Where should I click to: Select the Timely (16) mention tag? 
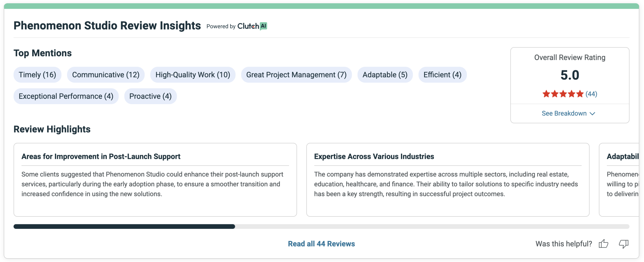(37, 75)
